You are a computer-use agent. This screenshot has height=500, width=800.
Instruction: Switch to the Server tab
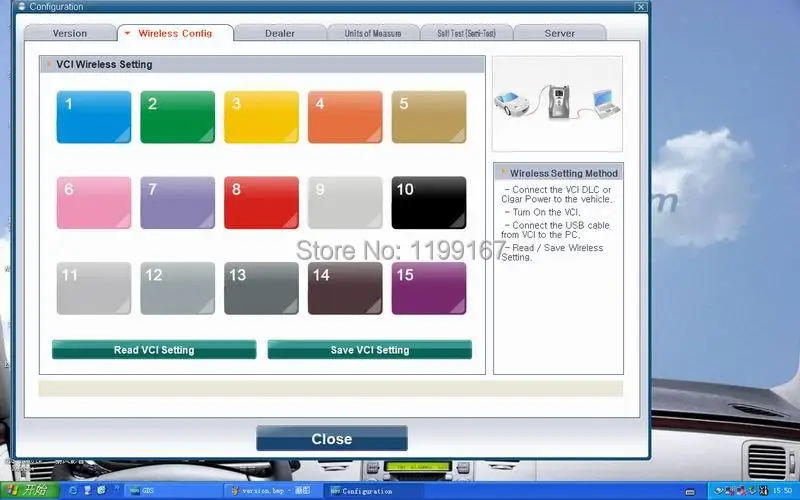[560, 33]
